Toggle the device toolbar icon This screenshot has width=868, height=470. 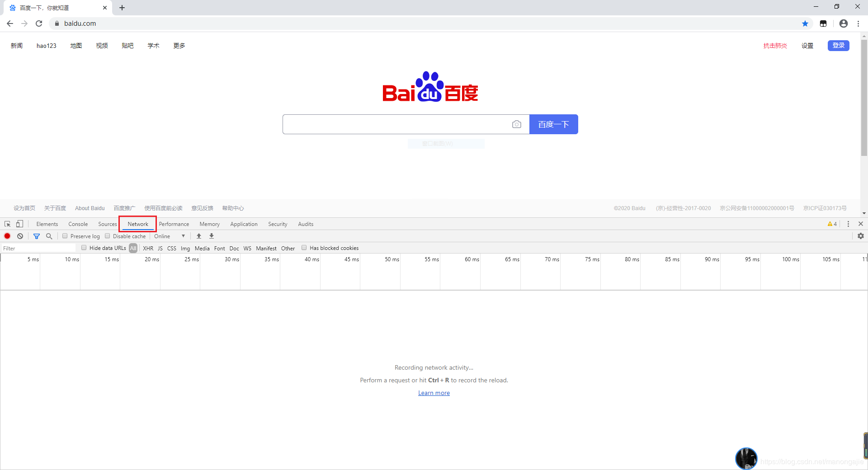point(19,224)
